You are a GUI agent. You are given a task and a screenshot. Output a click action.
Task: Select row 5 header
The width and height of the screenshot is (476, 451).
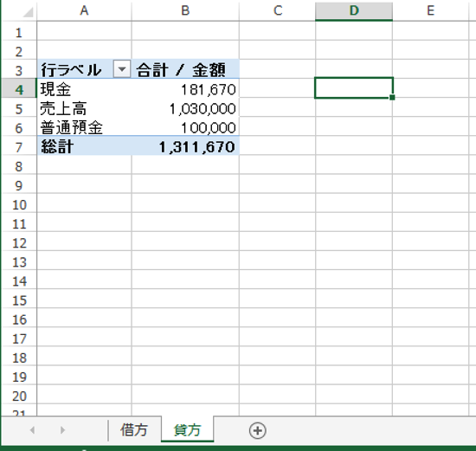pyautogui.click(x=19, y=108)
